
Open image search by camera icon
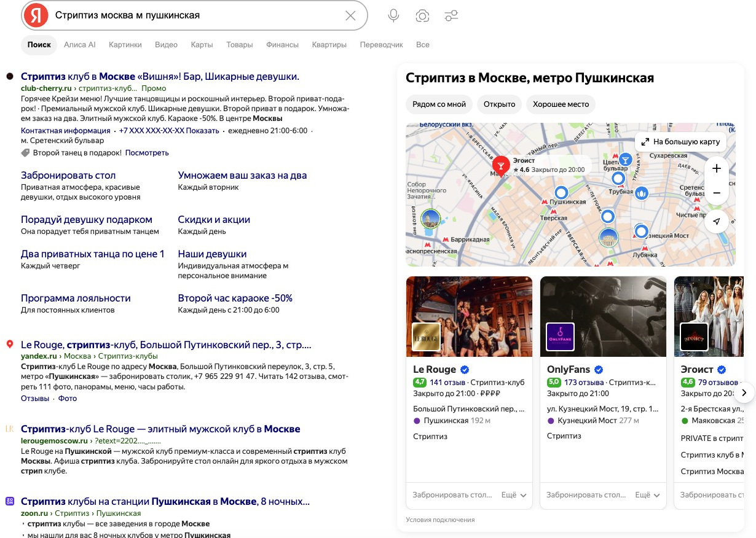(422, 16)
